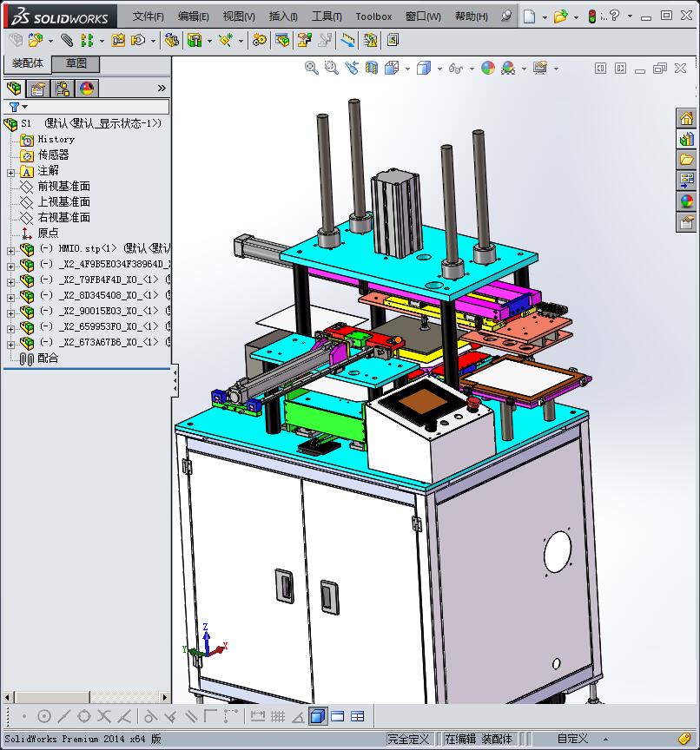Select the 前视基准面 plane
The width and height of the screenshot is (700, 750).
tap(63, 186)
